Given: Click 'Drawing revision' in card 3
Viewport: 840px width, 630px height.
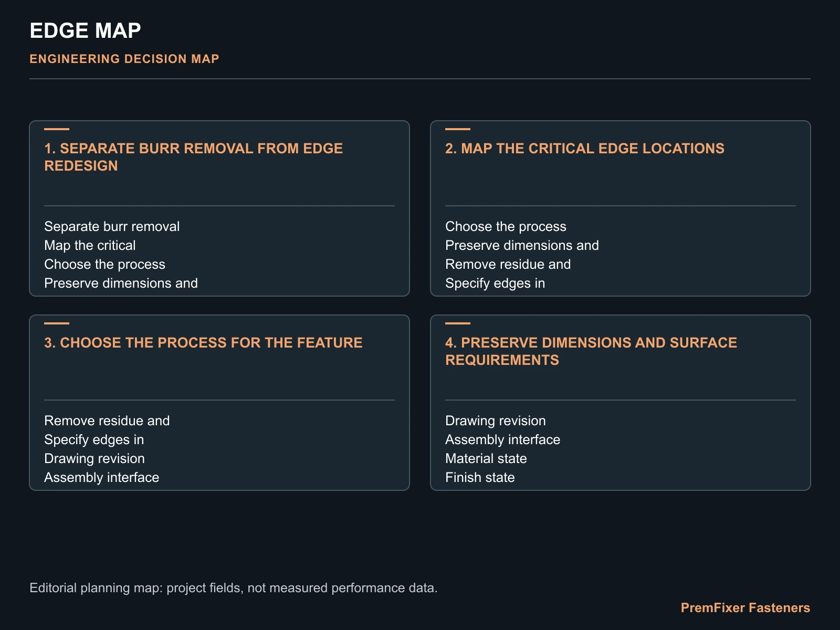Looking at the screenshot, I should (94, 458).
